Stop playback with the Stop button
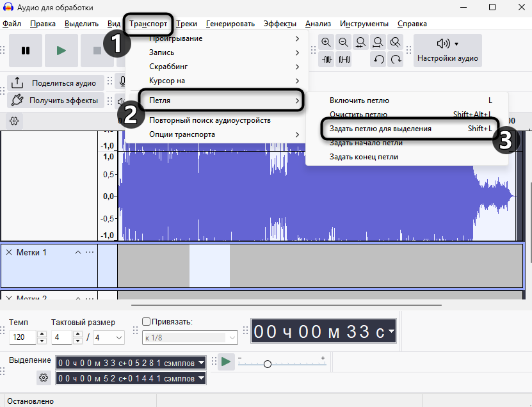 tap(97, 51)
